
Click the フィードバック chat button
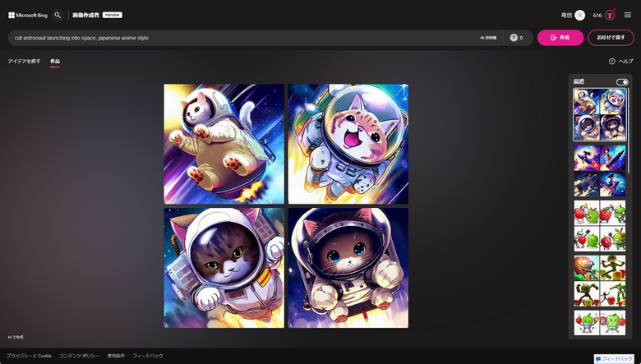614,359
